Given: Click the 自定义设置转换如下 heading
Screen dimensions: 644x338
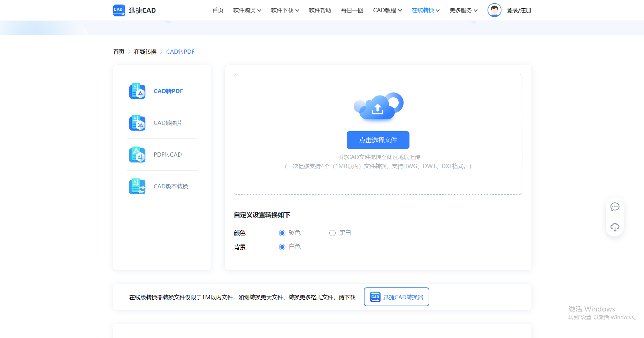Looking at the screenshot, I should click(x=262, y=215).
